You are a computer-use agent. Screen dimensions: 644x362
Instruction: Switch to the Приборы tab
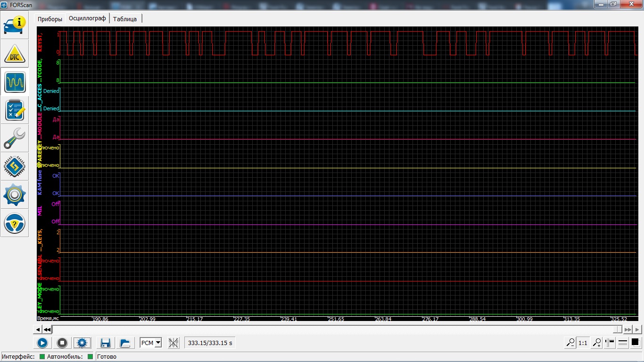pyautogui.click(x=50, y=19)
